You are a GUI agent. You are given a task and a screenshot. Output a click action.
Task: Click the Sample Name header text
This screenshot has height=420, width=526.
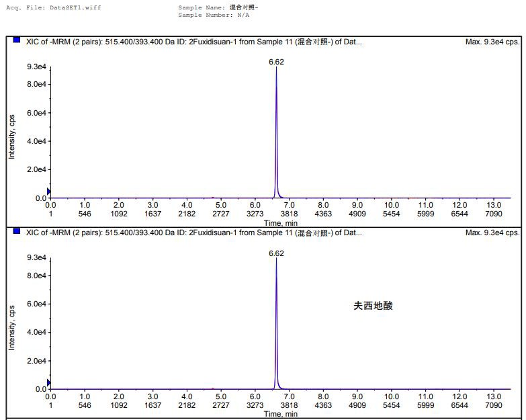[218, 7]
